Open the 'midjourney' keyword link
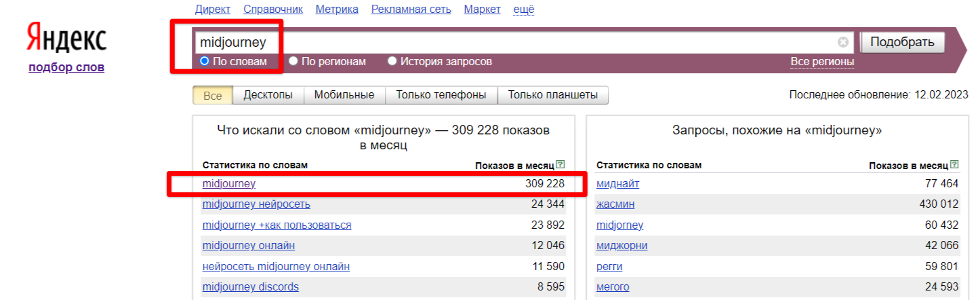Viewport: 980px width, 300px height. click(x=229, y=184)
